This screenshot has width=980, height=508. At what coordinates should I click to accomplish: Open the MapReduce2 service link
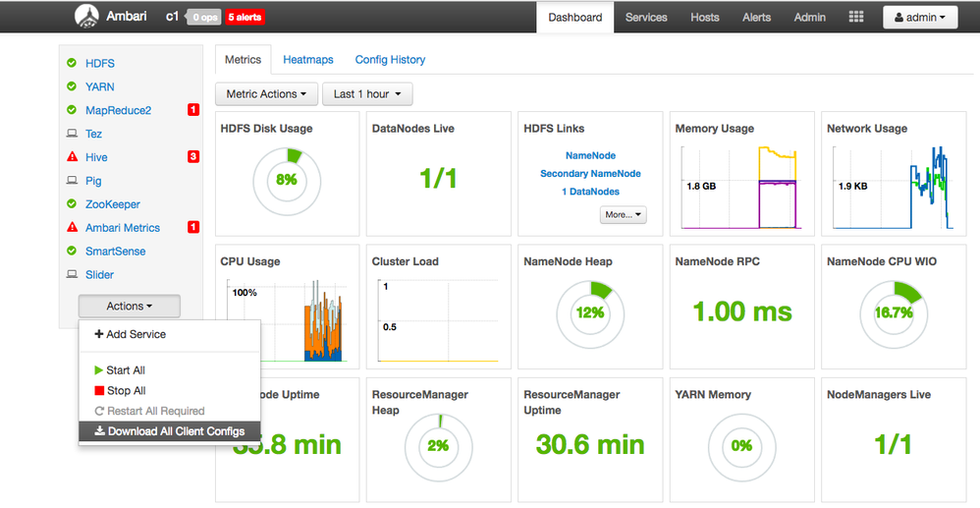pos(118,110)
